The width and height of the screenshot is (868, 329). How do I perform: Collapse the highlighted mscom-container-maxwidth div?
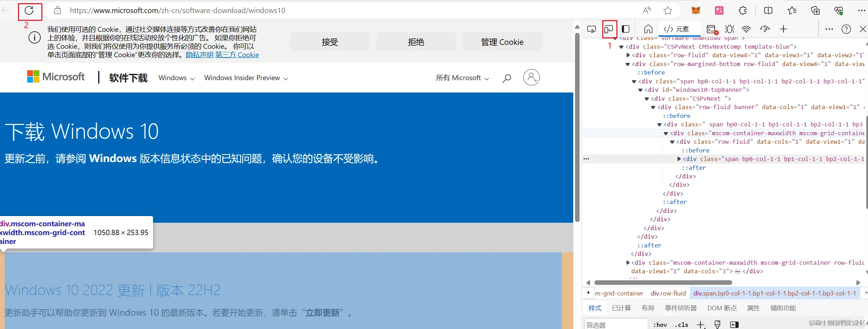(x=666, y=133)
